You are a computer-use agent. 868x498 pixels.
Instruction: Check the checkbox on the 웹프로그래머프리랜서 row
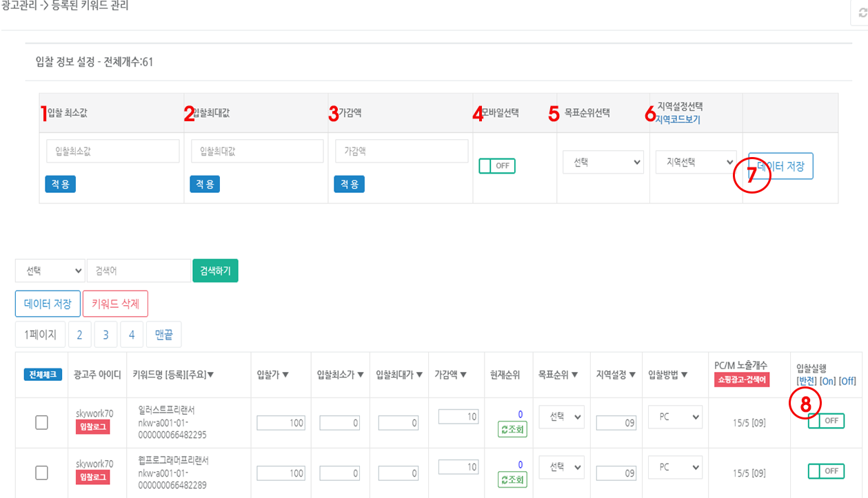click(x=41, y=473)
